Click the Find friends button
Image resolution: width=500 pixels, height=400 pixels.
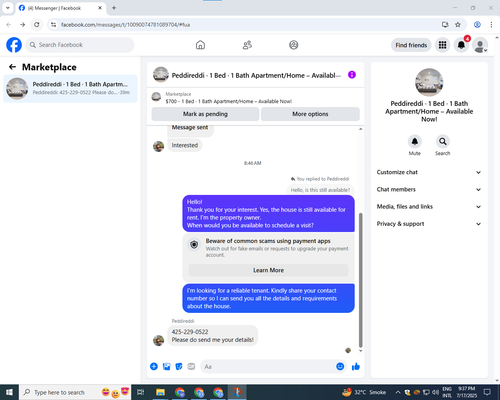[x=411, y=45]
